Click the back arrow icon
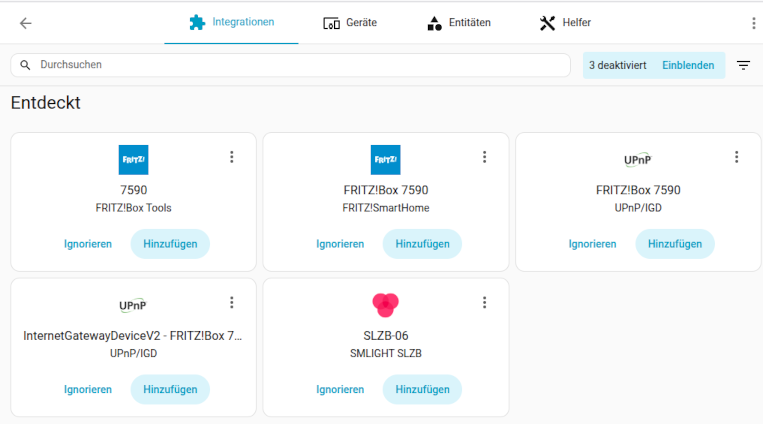Image resolution: width=763 pixels, height=424 pixels. click(x=25, y=23)
